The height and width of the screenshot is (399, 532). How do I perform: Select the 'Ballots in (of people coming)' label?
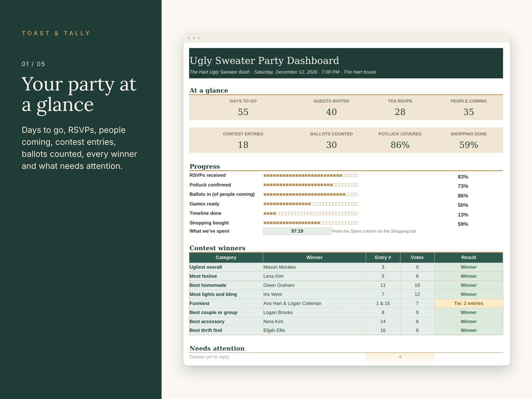[222, 194]
